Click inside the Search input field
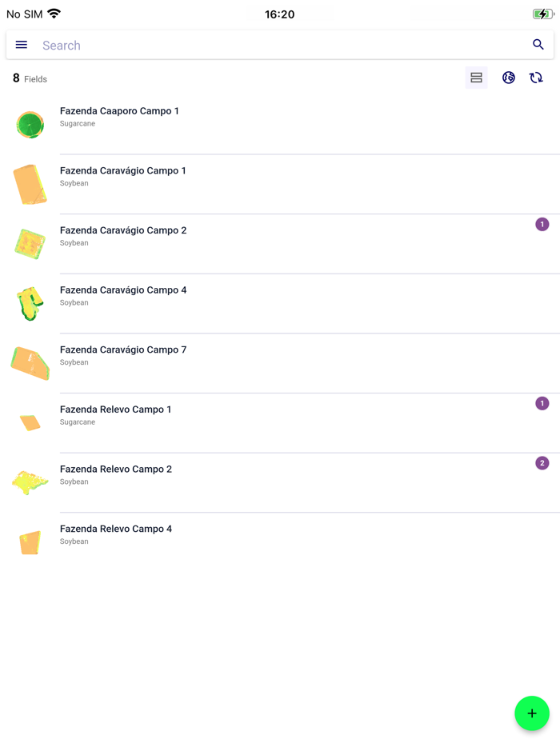Image resolution: width=560 pixels, height=747 pixels. click(240, 45)
